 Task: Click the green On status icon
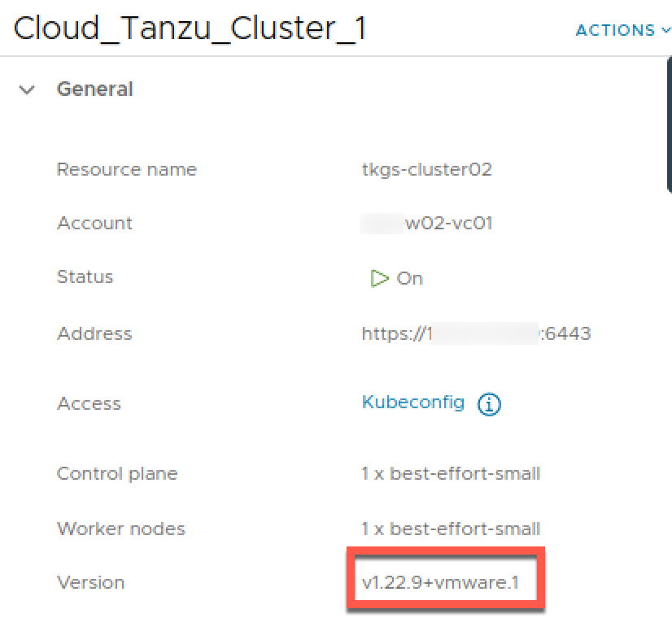point(379,278)
